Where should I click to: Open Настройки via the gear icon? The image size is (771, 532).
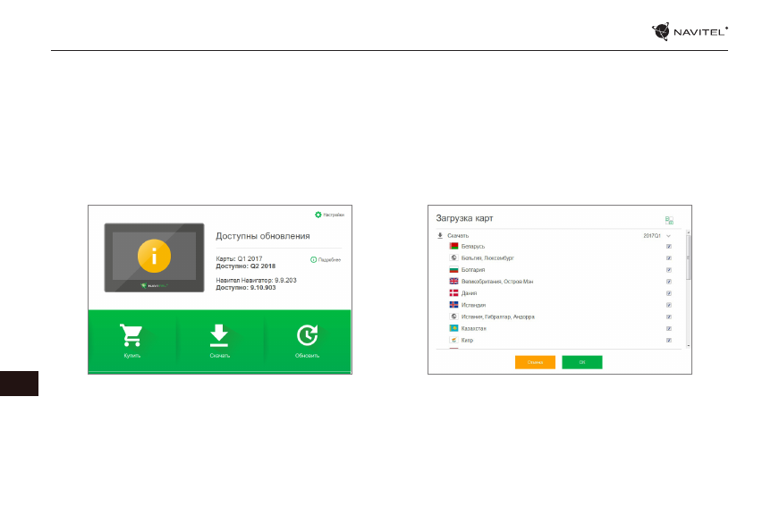318,215
